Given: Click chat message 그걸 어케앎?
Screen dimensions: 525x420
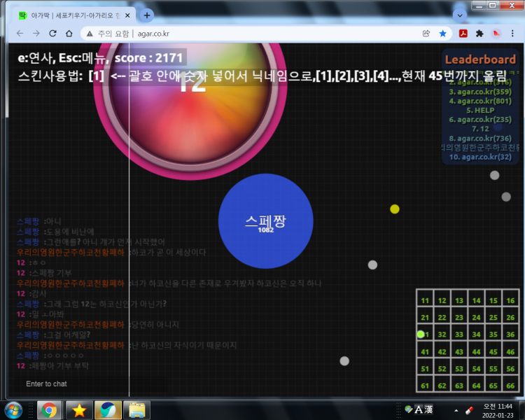Looking at the screenshot, I should click(68, 335).
